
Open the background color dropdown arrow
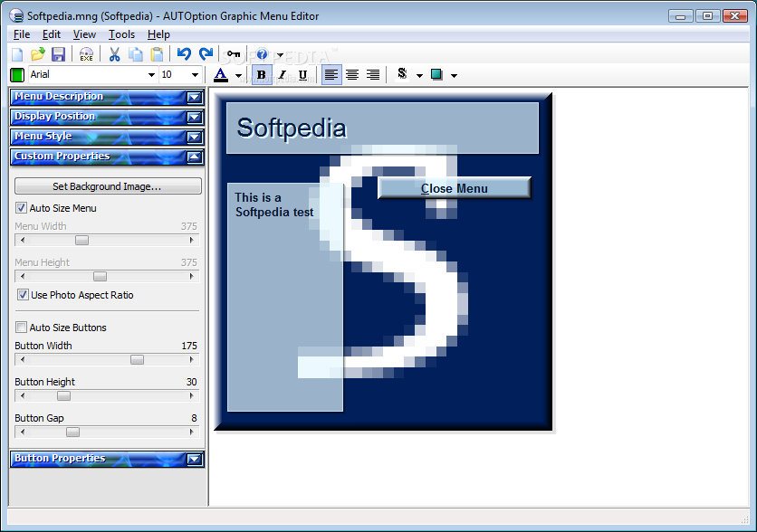[454, 76]
